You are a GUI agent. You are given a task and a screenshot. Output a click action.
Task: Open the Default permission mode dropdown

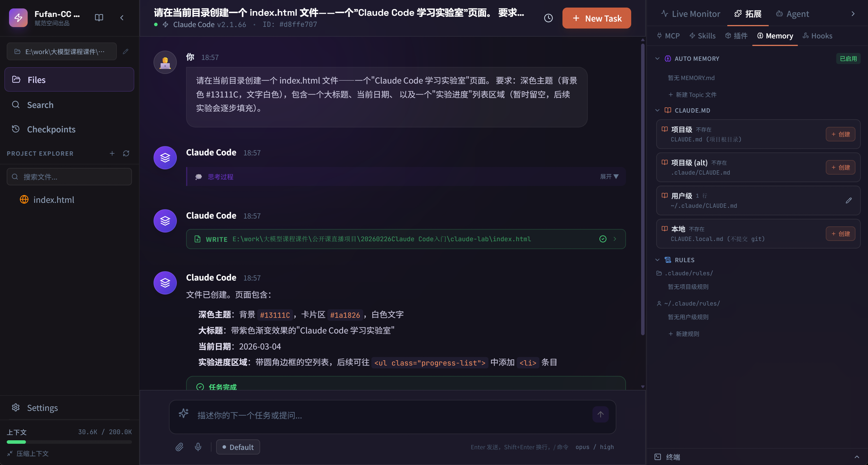pyautogui.click(x=238, y=447)
